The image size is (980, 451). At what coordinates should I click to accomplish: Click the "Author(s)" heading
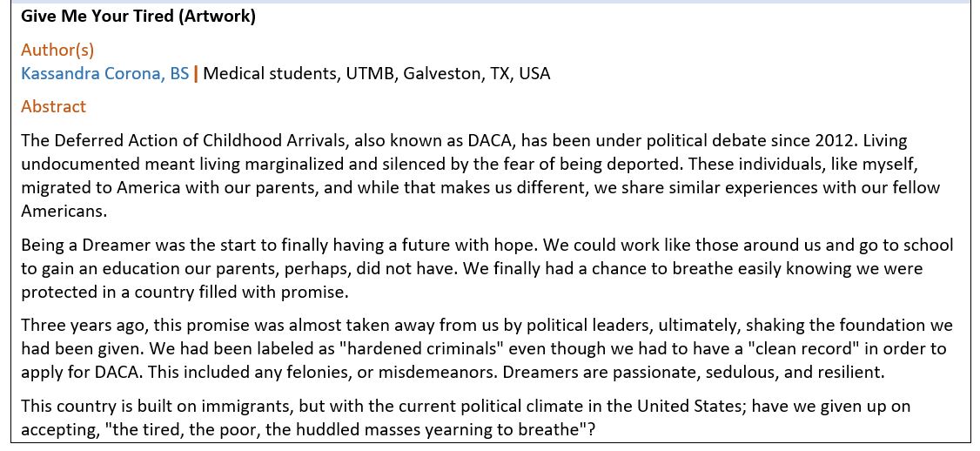click(57, 50)
